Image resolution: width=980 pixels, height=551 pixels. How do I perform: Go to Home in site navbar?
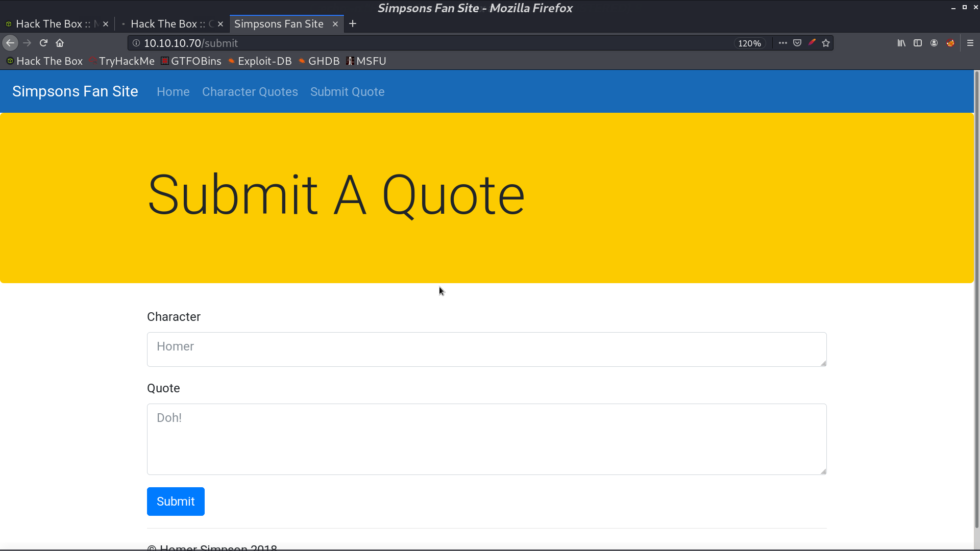tap(173, 92)
